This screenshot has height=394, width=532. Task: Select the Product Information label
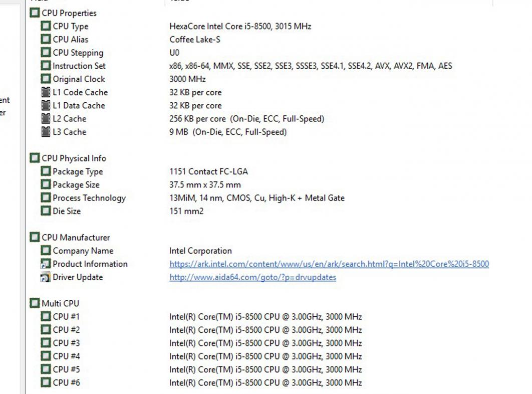tap(90, 264)
